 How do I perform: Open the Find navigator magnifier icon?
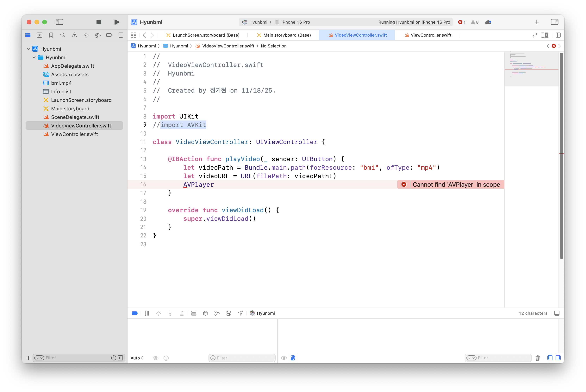click(x=63, y=35)
